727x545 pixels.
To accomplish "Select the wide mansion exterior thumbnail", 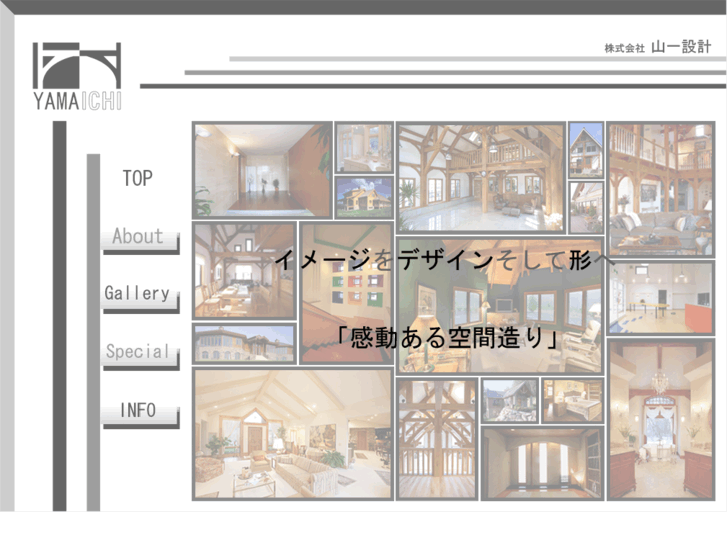I will tap(244, 343).
